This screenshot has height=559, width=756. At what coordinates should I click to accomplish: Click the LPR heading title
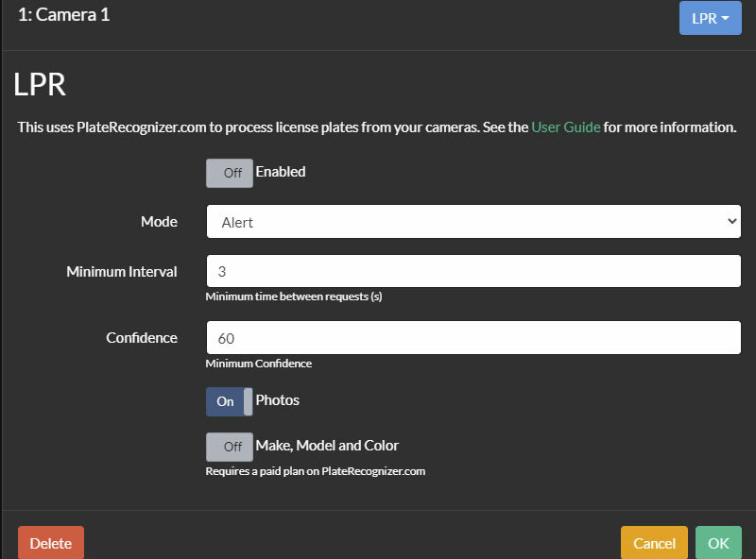[x=40, y=84]
